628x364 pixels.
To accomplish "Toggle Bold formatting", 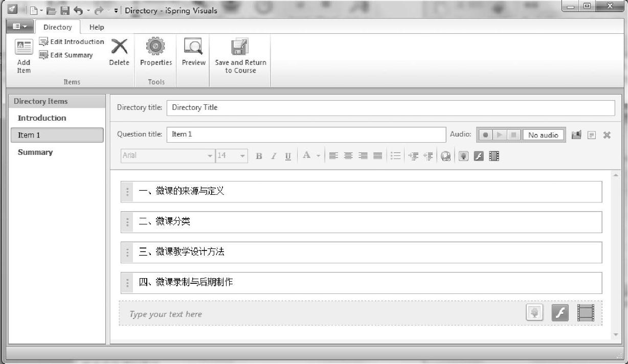I will [x=259, y=156].
